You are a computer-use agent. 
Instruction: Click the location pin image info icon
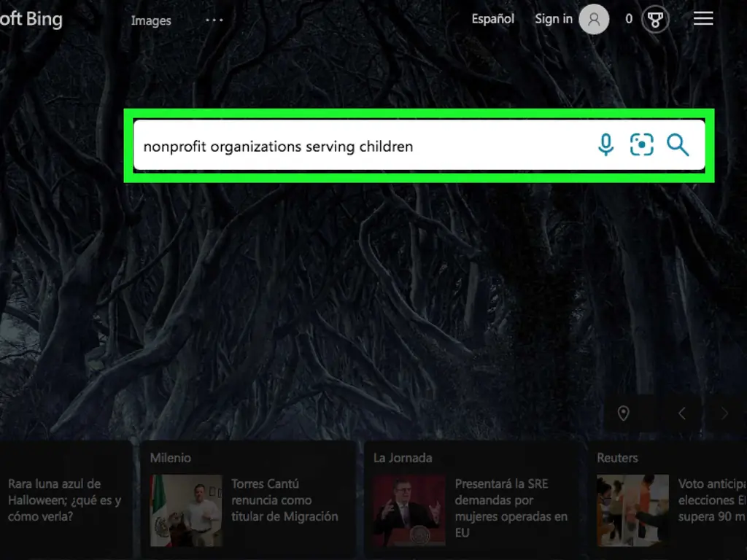pyautogui.click(x=623, y=413)
